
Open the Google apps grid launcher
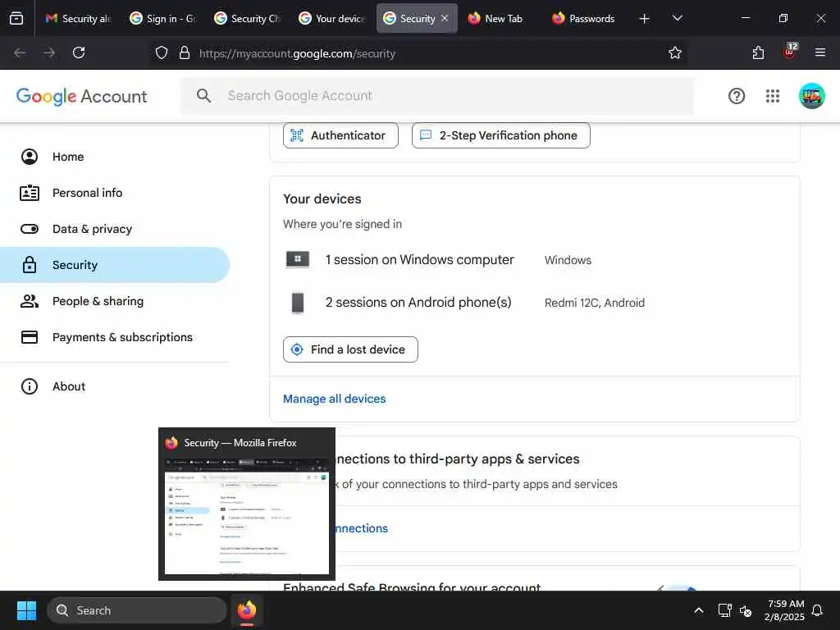773,96
